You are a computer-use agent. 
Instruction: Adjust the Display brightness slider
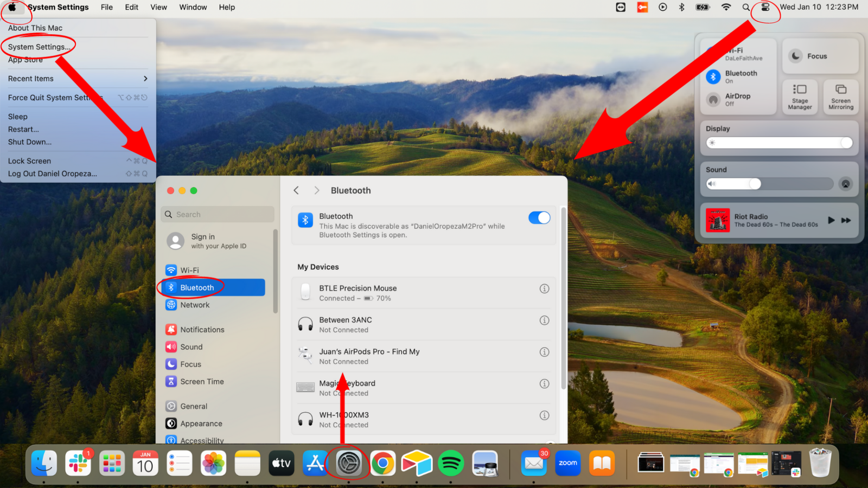779,143
